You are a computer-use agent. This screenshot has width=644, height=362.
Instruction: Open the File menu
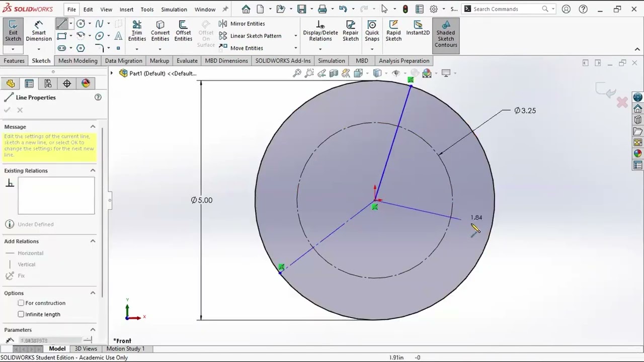point(71,9)
